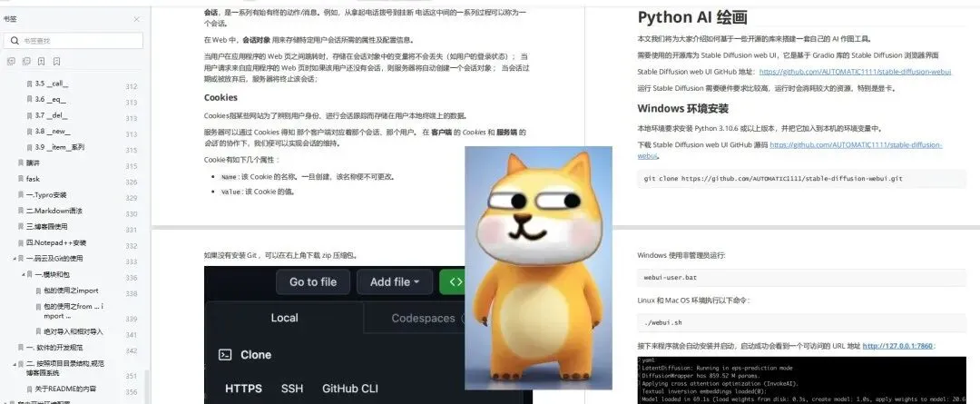Image resolution: width=980 pixels, height=404 pixels.
Task: Click page number 326 in bookmarks
Action: (x=132, y=182)
